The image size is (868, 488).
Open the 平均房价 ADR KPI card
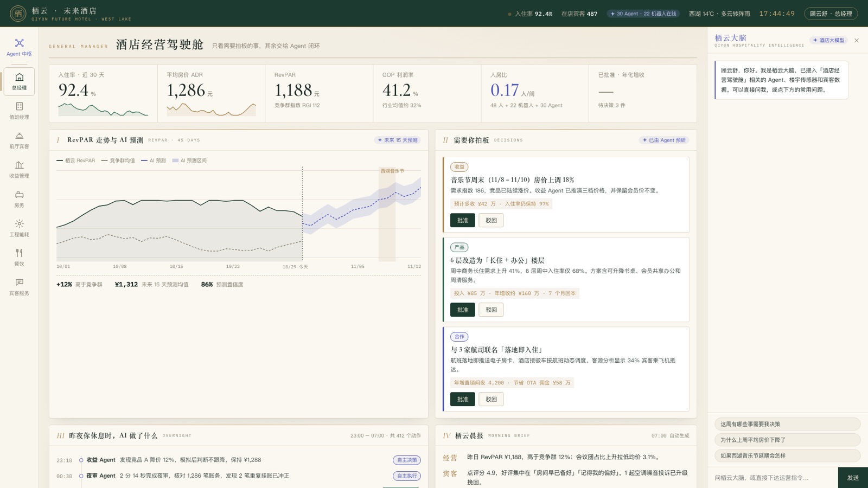(x=211, y=93)
